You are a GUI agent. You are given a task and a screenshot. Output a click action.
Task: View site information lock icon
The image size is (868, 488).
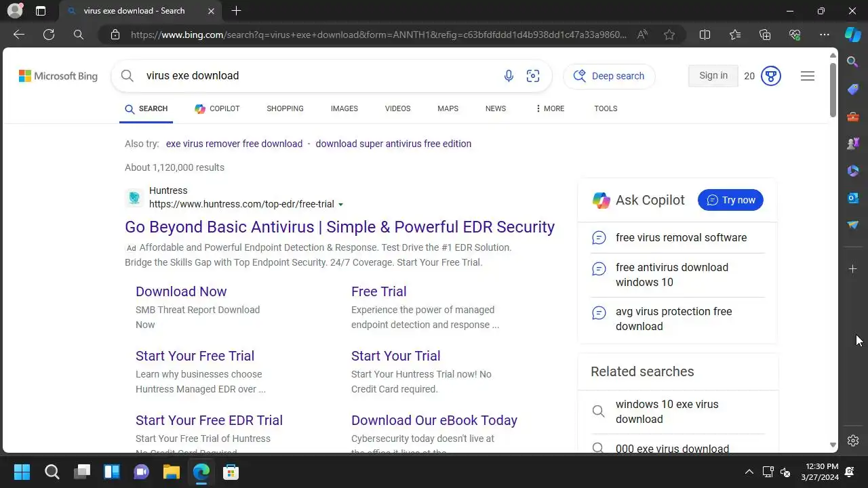[115, 35]
